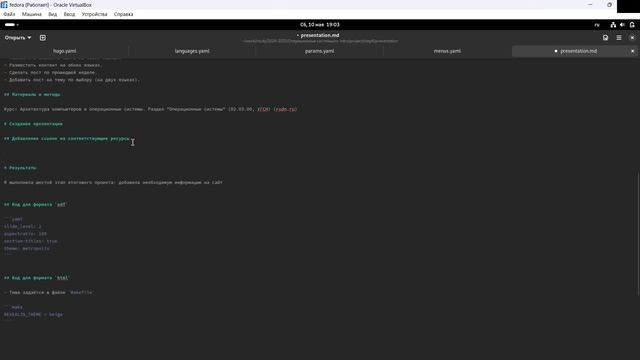The width and height of the screenshot is (640, 360).
Task: Open VirtualBox Устройства menu
Action: [x=94, y=14]
